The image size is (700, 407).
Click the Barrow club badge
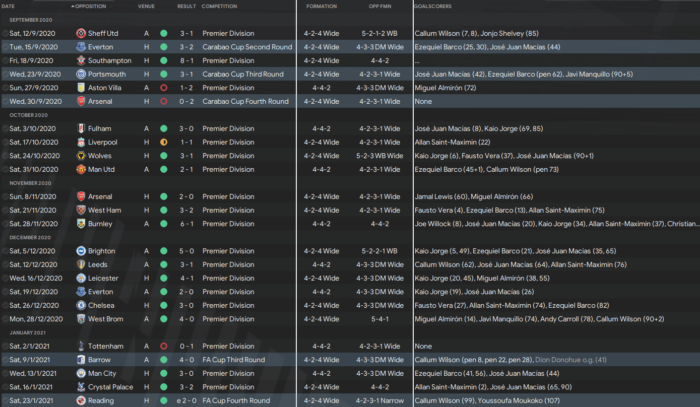[x=81, y=360]
